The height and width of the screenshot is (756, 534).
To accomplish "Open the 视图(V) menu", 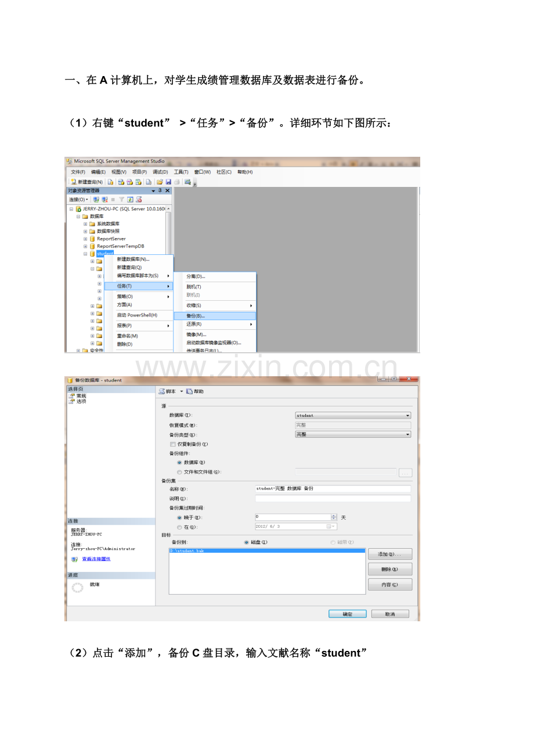I will [x=119, y=172].
